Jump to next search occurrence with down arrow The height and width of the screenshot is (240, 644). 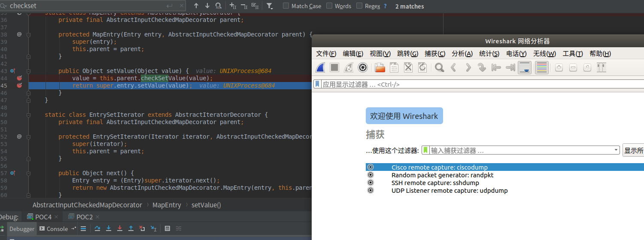click(x=207, y=6)
